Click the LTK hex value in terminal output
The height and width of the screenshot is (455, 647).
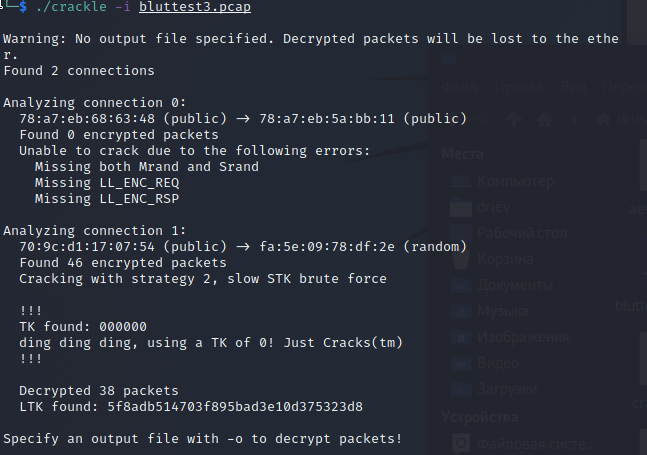coord(235,407)
